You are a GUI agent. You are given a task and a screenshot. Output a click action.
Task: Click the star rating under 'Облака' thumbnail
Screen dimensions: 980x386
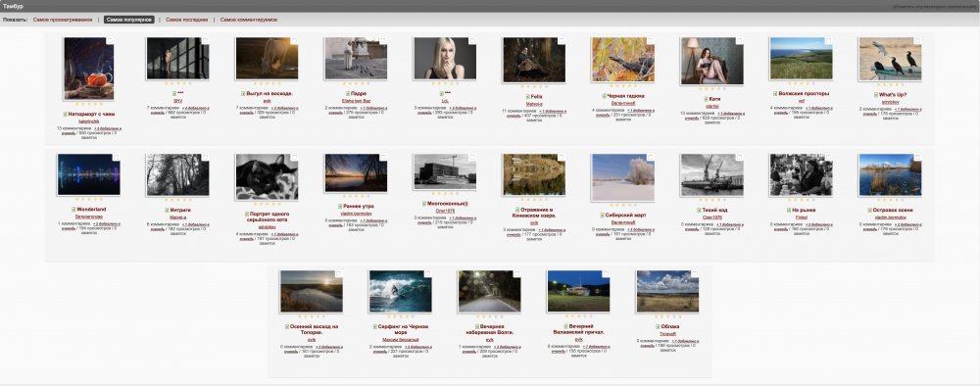point(667,316)
